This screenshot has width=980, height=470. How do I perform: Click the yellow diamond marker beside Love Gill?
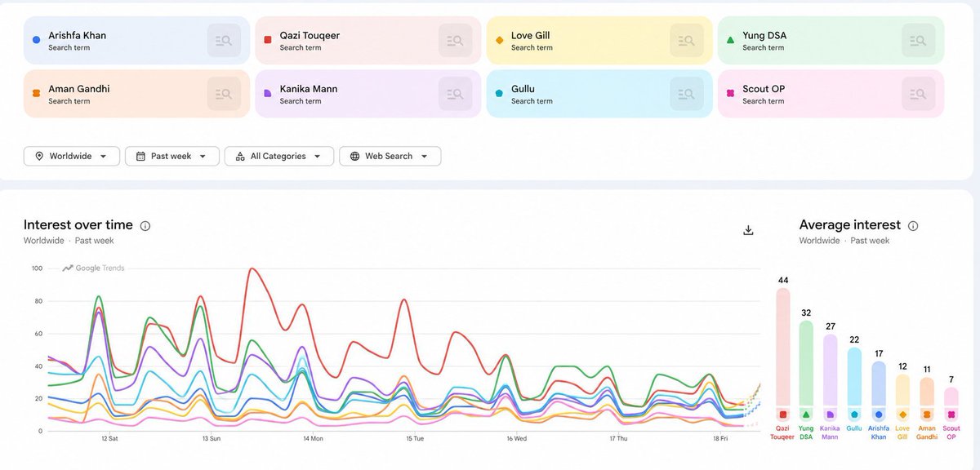coord(499,40)
